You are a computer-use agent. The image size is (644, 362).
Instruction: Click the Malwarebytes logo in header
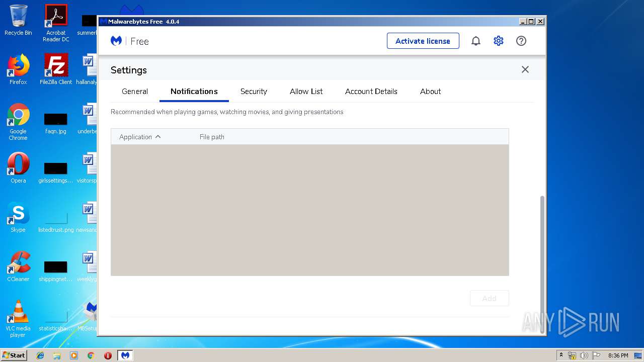coord(116,41)
